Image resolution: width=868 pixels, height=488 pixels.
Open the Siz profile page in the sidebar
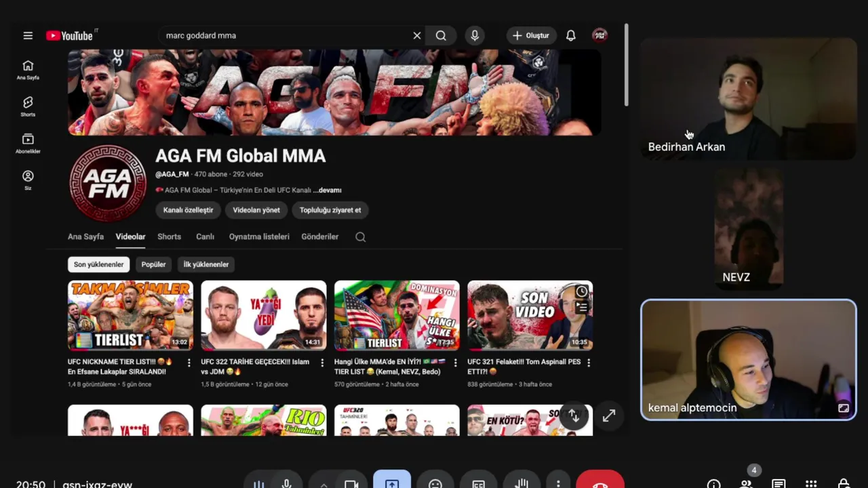tap(28, 180)
